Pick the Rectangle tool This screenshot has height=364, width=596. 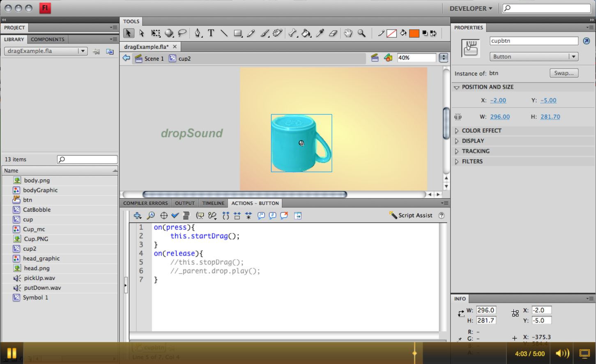[238, 33]
